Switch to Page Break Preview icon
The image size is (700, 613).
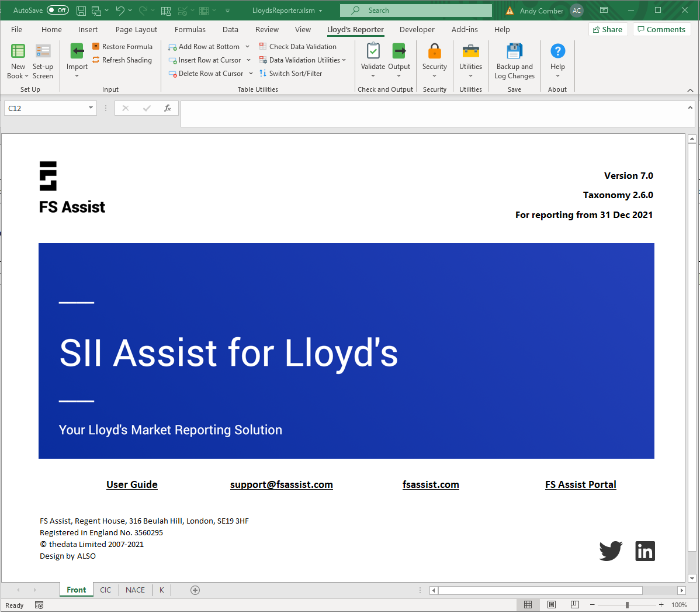point(574,604)
